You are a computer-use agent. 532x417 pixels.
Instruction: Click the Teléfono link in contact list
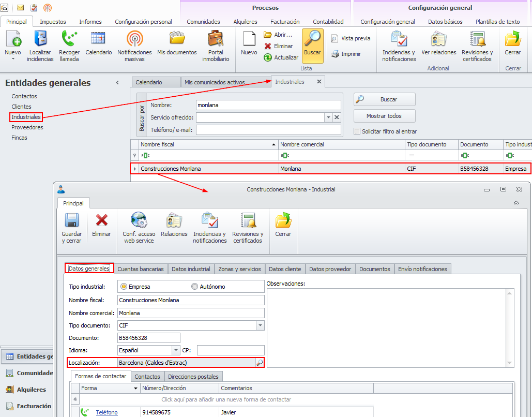107,412
